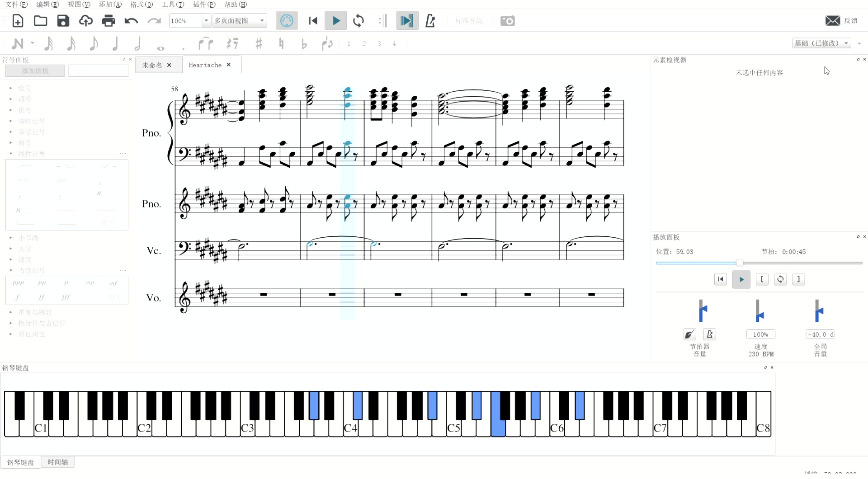Apply a sharp accidental
The width and height of the screenshot is (868, 479).
point(259,44)
